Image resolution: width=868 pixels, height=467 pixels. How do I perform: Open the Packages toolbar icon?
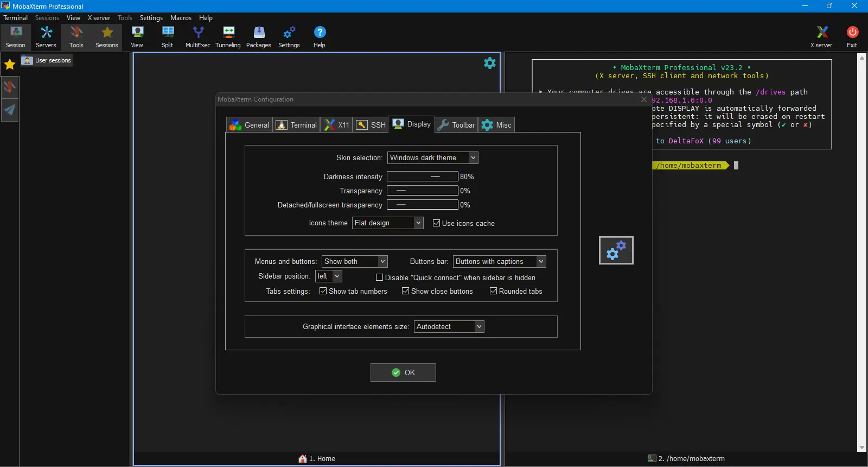[259, 37]
